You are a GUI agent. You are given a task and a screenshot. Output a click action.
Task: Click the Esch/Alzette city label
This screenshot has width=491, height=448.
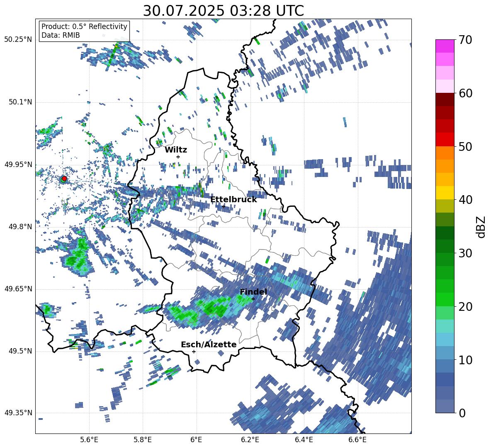point(209,344)
